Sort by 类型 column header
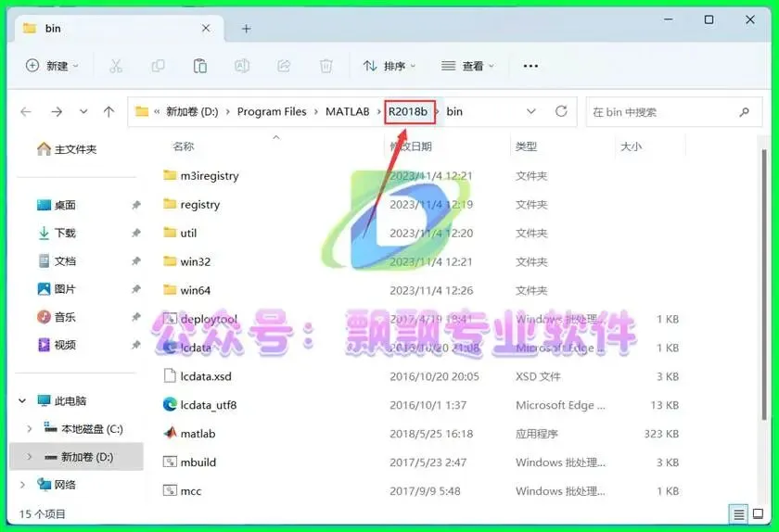This screenshot has height=532, width=779. tap(526, 146)
